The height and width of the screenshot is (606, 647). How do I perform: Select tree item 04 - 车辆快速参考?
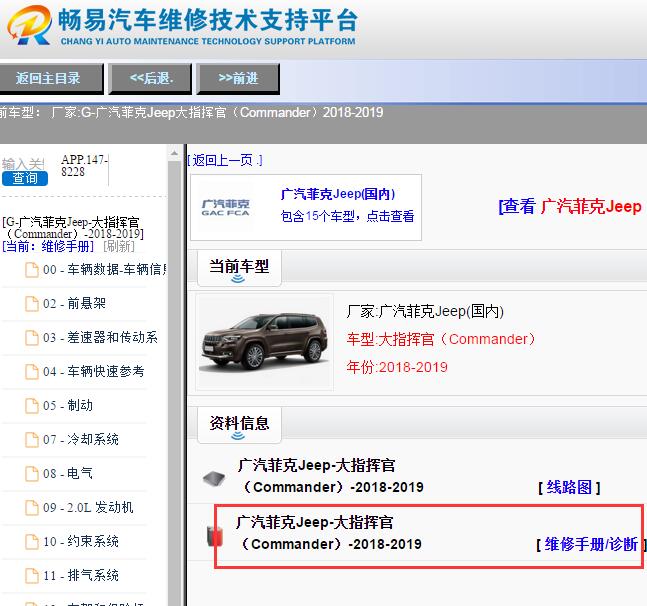(x=94, y=372)
